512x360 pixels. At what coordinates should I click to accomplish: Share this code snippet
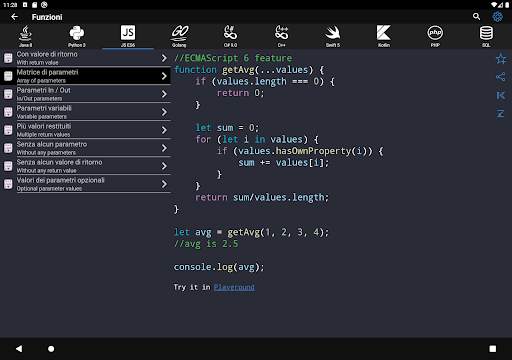[x=501, y=77]
